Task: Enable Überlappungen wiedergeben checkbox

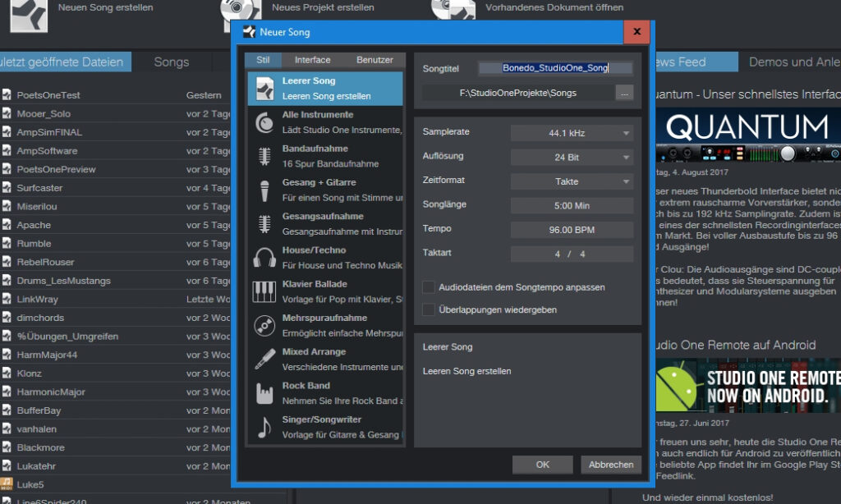Action: coord(429,309)
